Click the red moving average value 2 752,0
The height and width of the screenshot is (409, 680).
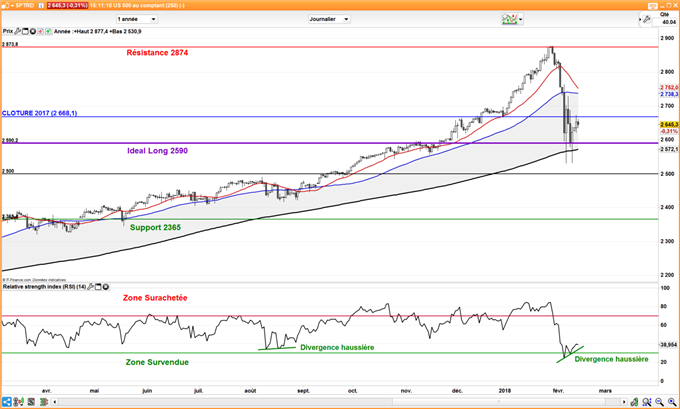(670, 88)
